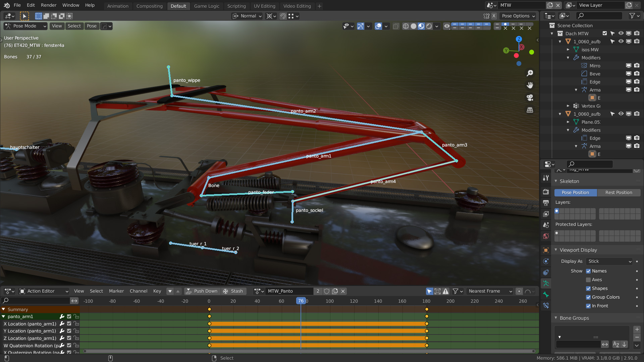Click the Rest Position button
The height and width of the screenshot is (362, 644).
click(x=619, y=193)
